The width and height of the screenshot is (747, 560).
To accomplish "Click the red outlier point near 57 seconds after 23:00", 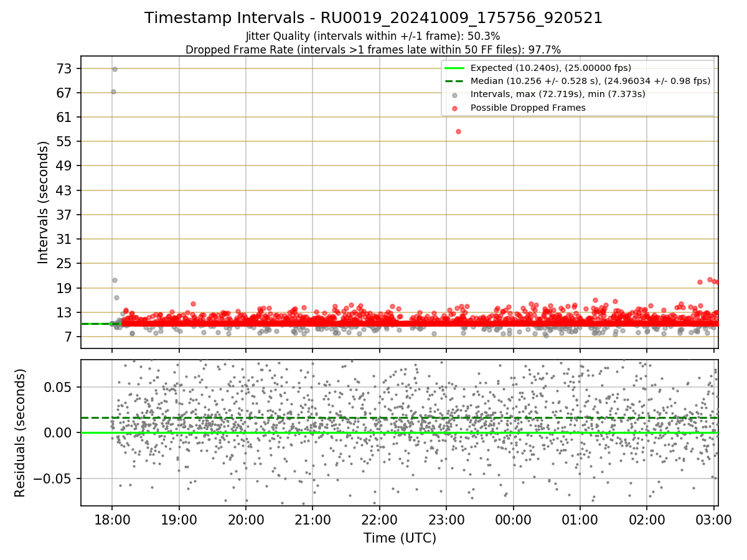I will [458, 131].
